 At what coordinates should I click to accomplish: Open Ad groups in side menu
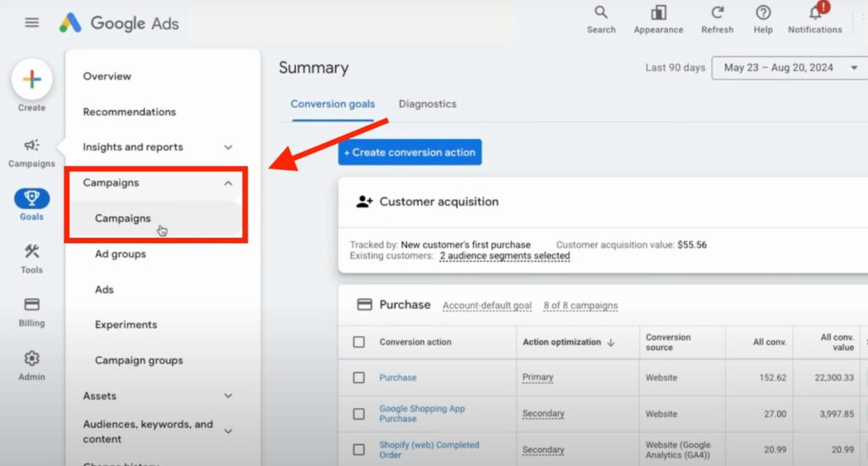click(x=120, y=254)
